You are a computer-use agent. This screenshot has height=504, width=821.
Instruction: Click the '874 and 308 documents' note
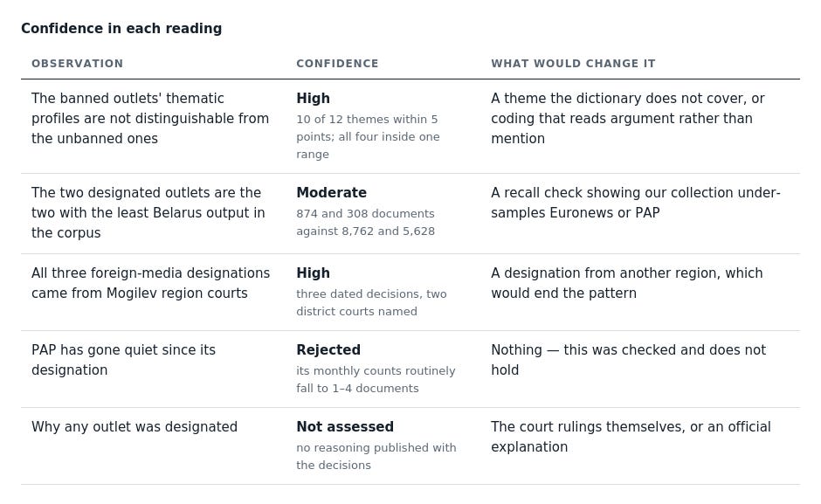(365, 222)
